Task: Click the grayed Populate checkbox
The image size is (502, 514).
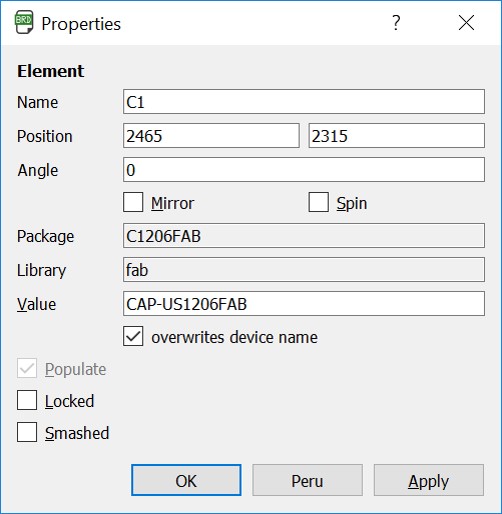Action: (27, 368)
